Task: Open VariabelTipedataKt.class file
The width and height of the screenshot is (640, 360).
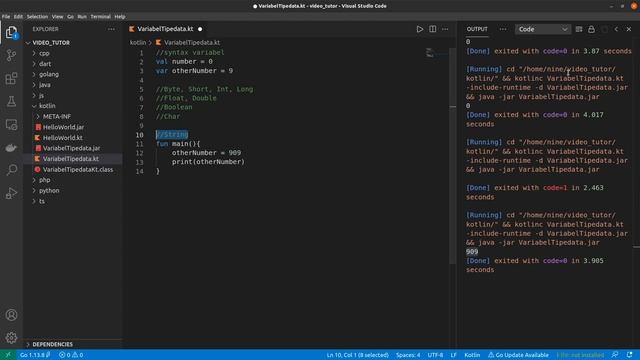Action: point(78,169)
